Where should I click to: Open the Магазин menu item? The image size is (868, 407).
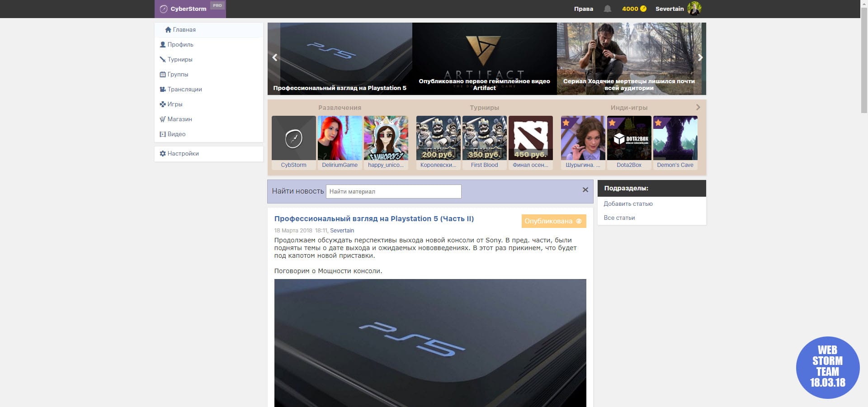click(x=209, y=119)
